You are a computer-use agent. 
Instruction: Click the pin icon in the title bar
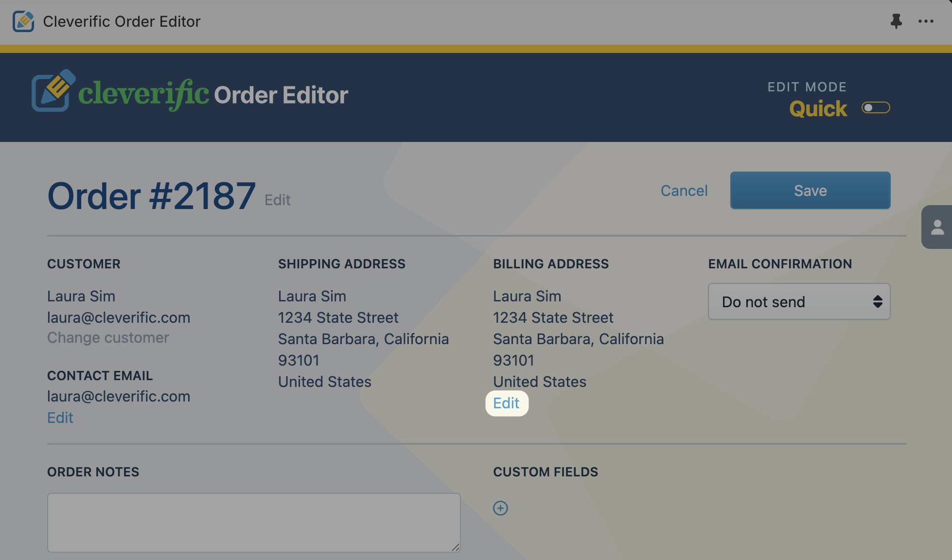pos(896,21)
